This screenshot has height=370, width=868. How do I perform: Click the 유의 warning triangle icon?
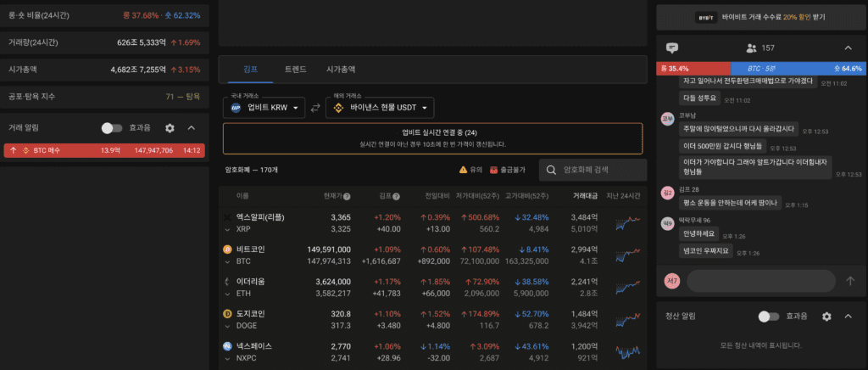463,170
